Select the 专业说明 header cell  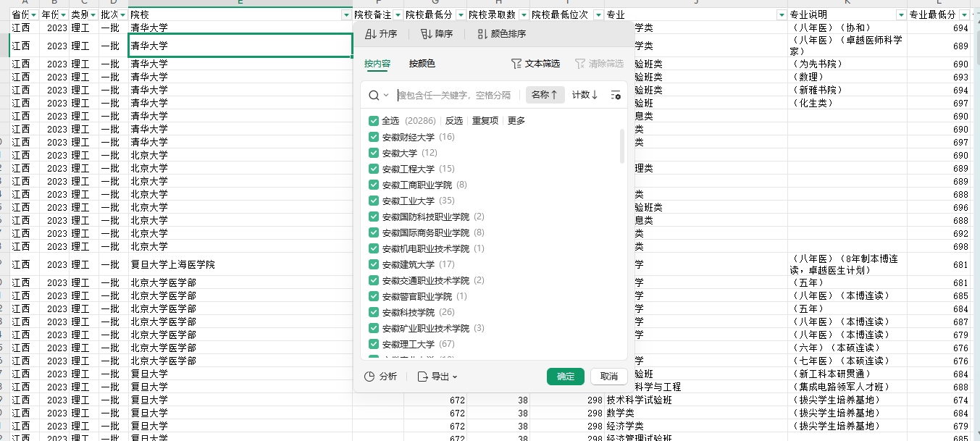847,14
